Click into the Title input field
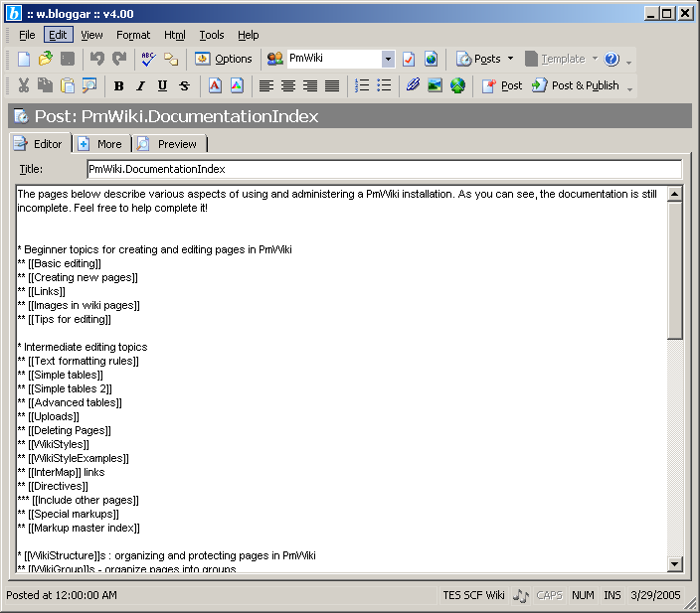Screen dimensions: 700x613 click(x=385, y=169)
